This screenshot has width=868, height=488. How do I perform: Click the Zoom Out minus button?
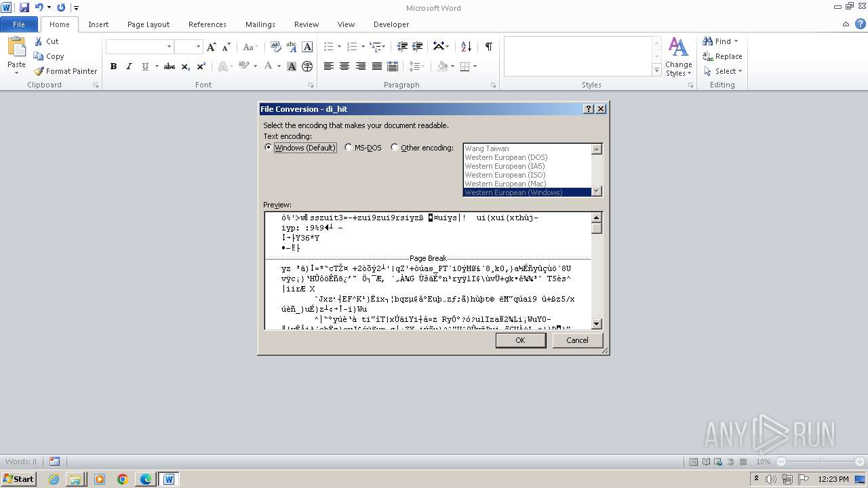click(781, 462)
